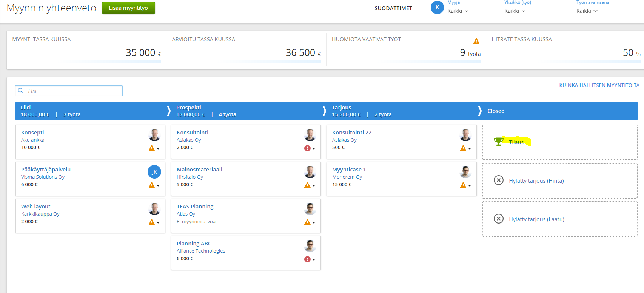The width and height of the screenshot is (644, 293).
Task: Open the Työn avainsana filter dropdown
Action: [x=587, y=11]
